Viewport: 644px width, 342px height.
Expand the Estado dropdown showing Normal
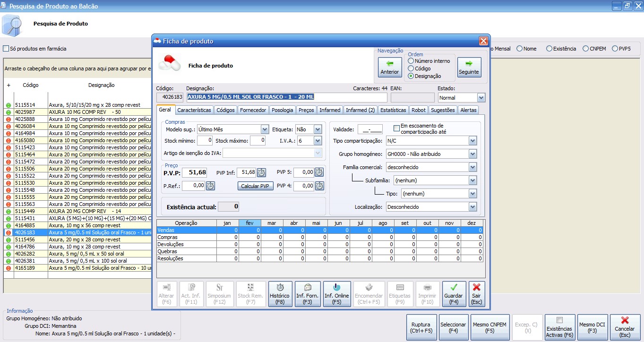(x=481, y=98)
